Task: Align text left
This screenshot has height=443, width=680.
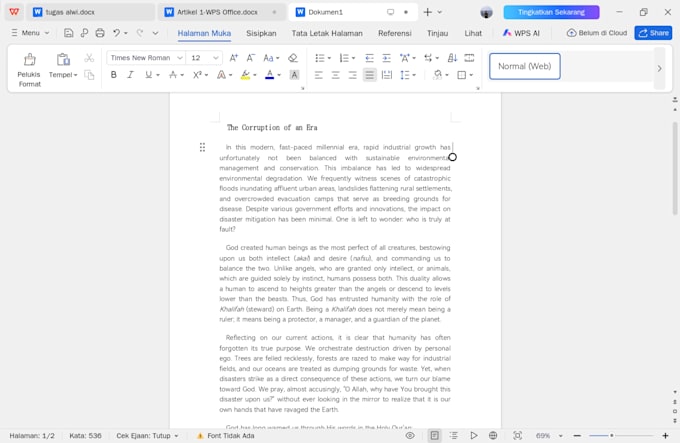Action: 319,75
